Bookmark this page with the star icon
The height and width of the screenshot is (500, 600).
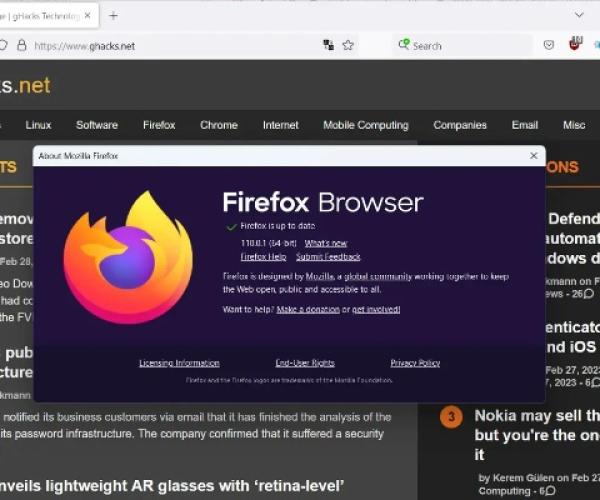pyautogui.click(x=348, y=45)
